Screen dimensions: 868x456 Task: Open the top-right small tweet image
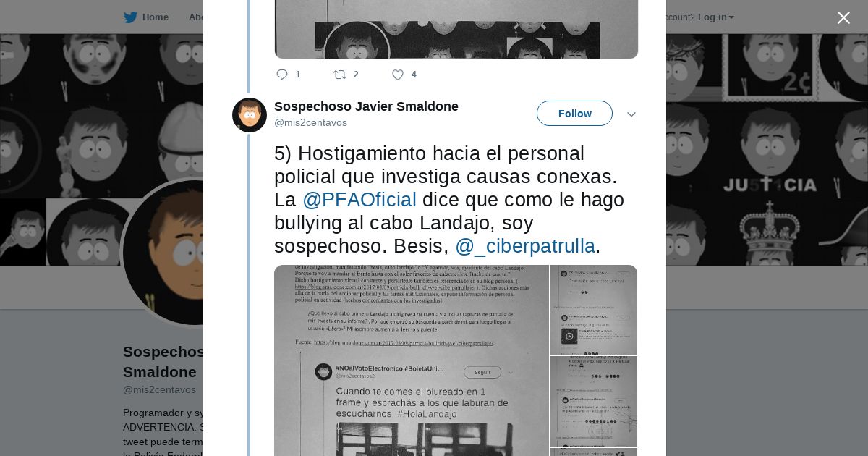(593, 310)
